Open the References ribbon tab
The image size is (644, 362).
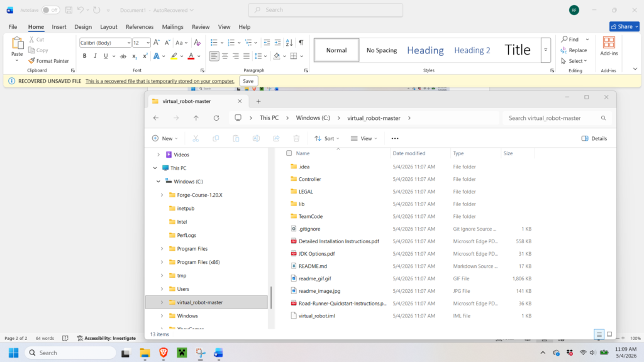[140, 26]
